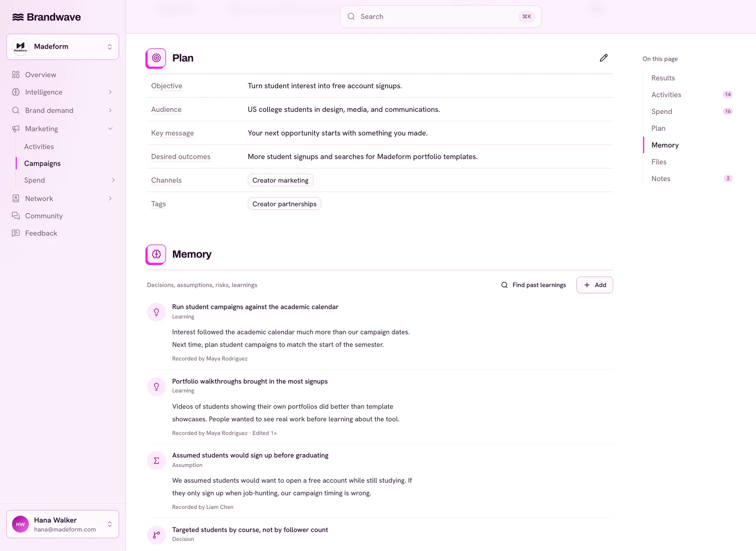This screenshot has width=756, height=551.
Task: Click the Creator partnerships tag chip
Action: [284, 204]
